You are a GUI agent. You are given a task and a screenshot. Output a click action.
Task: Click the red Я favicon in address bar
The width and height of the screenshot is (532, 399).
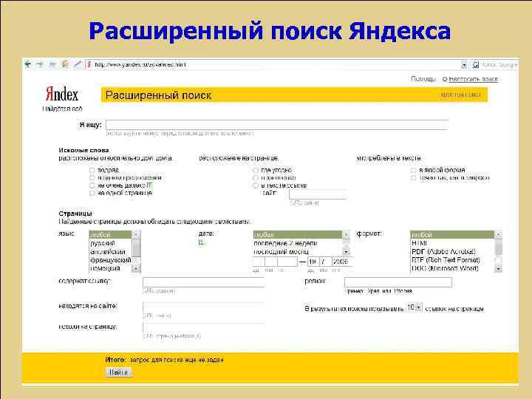89,64
